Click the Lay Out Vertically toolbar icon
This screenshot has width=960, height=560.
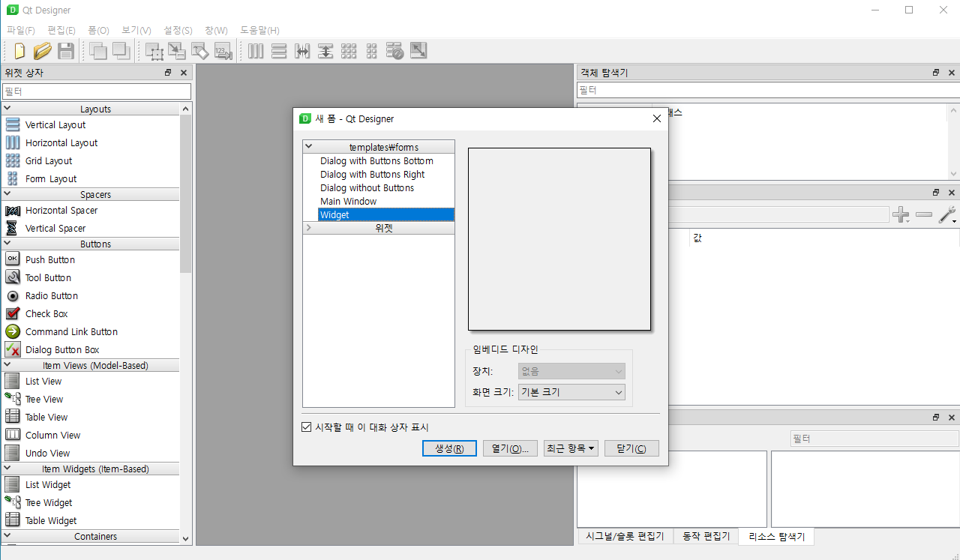pyautogui.click(x=279, y=51)
